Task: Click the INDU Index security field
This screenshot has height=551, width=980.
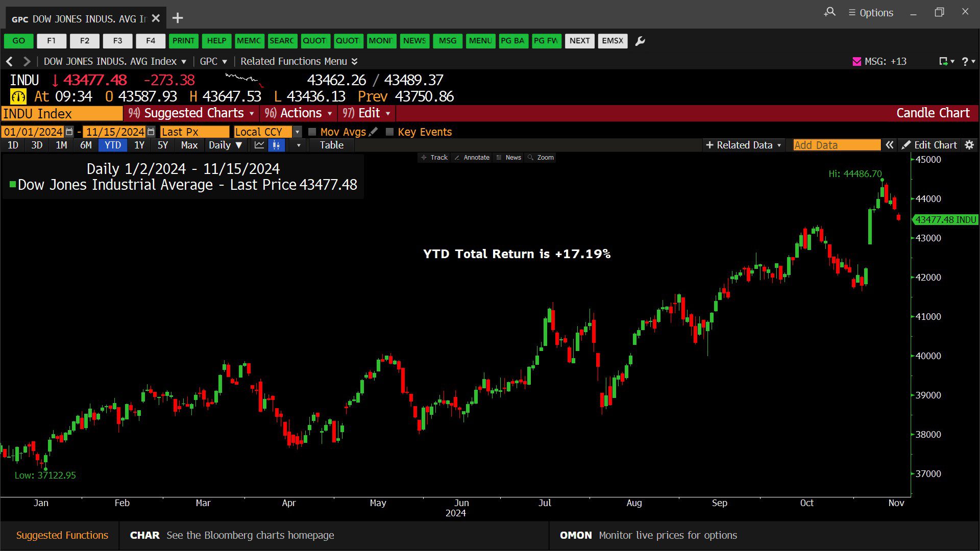Action: (62, 113)
